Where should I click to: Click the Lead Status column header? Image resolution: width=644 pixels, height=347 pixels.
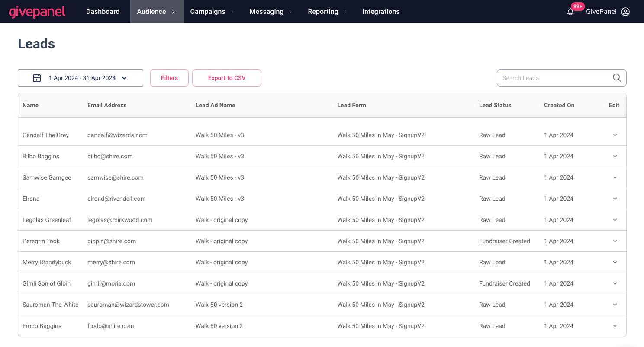pos(495,105)
